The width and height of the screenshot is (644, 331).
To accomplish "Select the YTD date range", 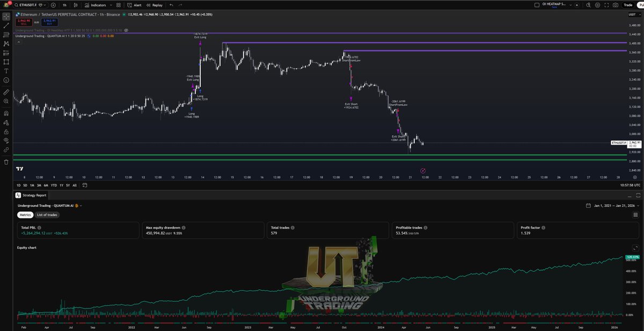I will pyautogui.click(x=53, y=185).
